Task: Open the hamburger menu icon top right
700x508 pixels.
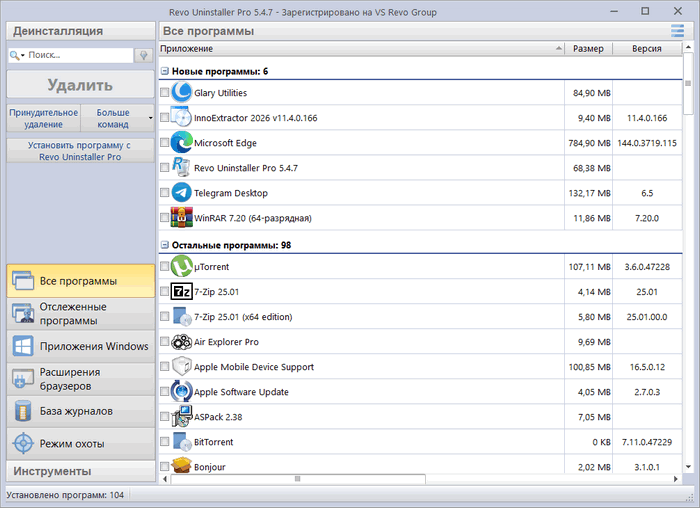Action: point(678,31)
